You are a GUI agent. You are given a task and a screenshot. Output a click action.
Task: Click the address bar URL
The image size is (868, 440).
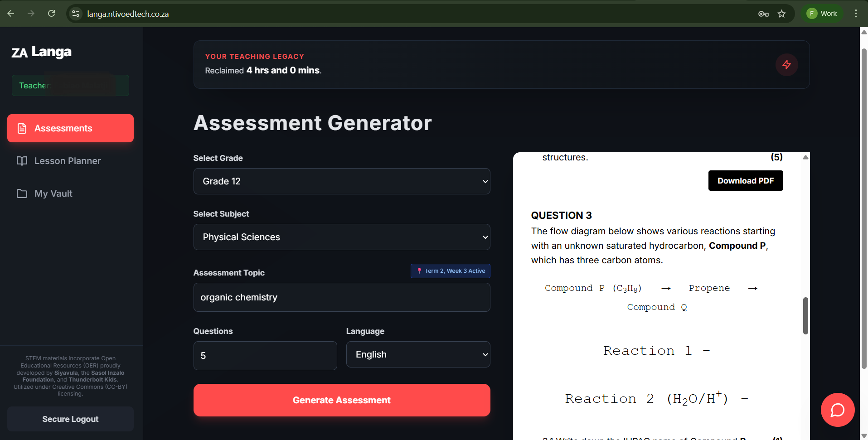[x=128, y=14]
